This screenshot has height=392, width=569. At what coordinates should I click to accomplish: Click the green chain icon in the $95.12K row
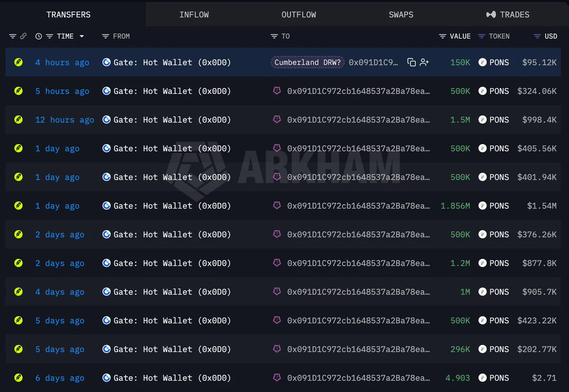tap(18, 62)
